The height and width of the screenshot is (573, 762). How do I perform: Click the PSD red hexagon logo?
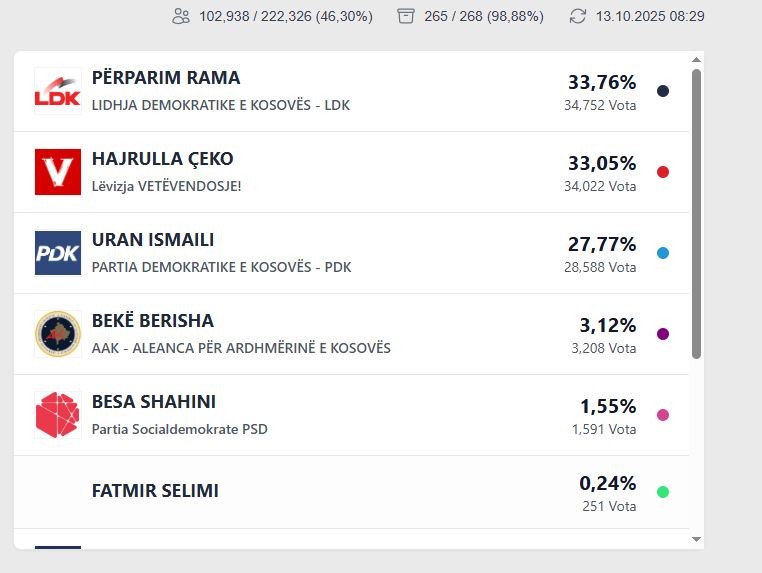coord(57,415)
